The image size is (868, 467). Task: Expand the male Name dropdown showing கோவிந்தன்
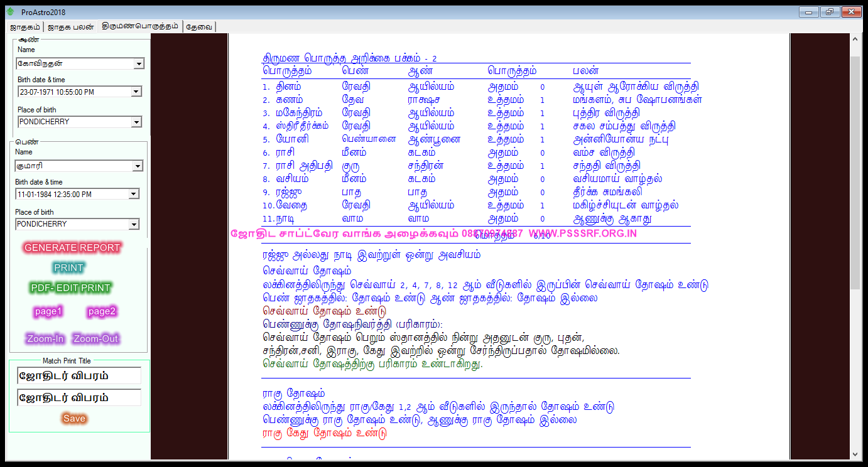pos(139,64)
